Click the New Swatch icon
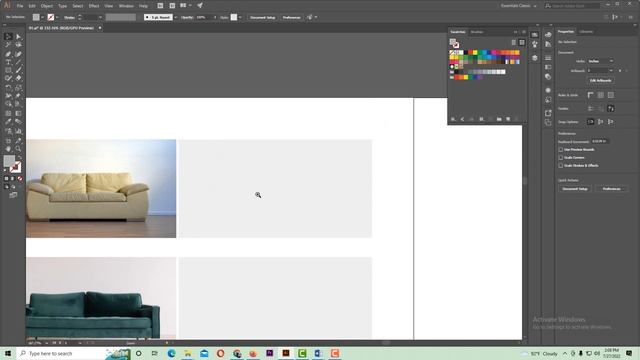This screenshot has width=640, height=360. (508, 119)
